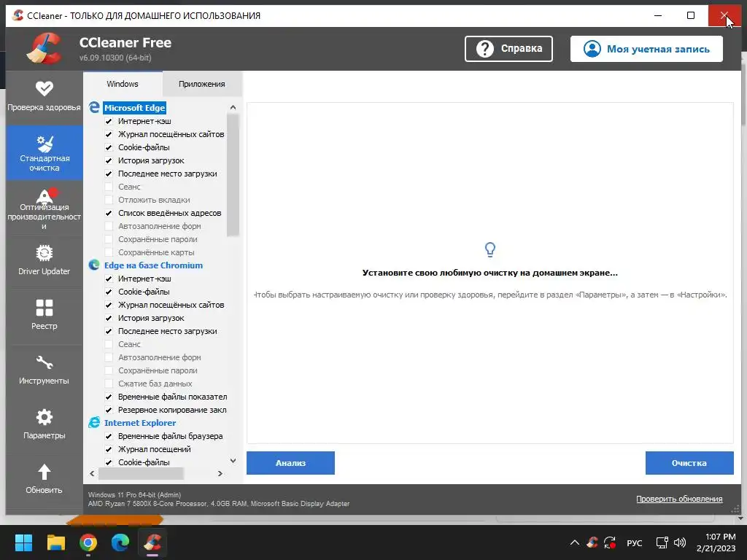Open Инструменты tools section
The width and height of the screenshot is (747, 560).
pos(44,370)
